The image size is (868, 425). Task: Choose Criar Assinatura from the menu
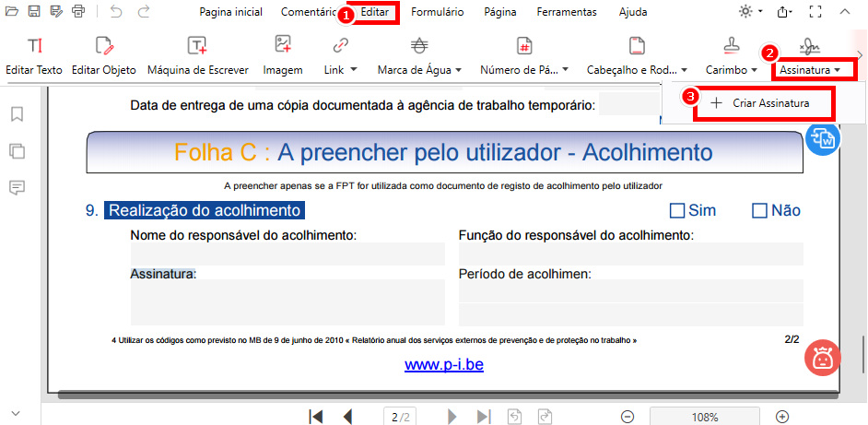[763, 103]
